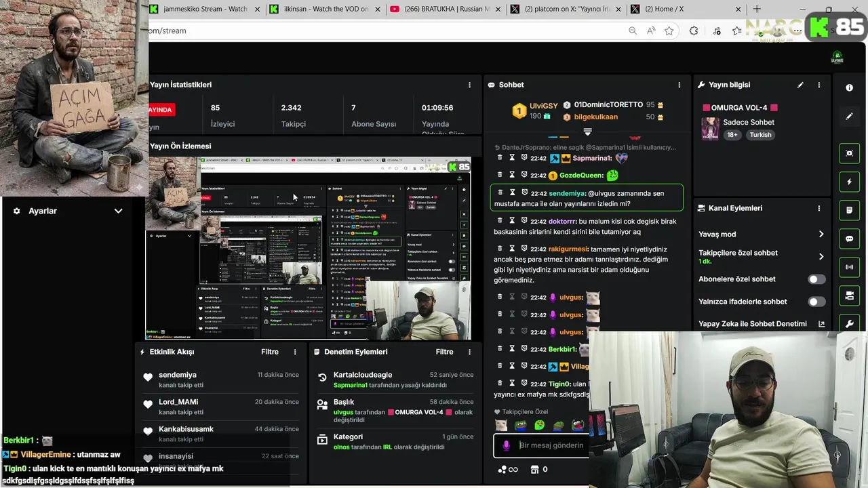Screen dimensions: 868x488
Task: Select Kartalcloudeagle moderation entry
Action: (x=395, y=380)
